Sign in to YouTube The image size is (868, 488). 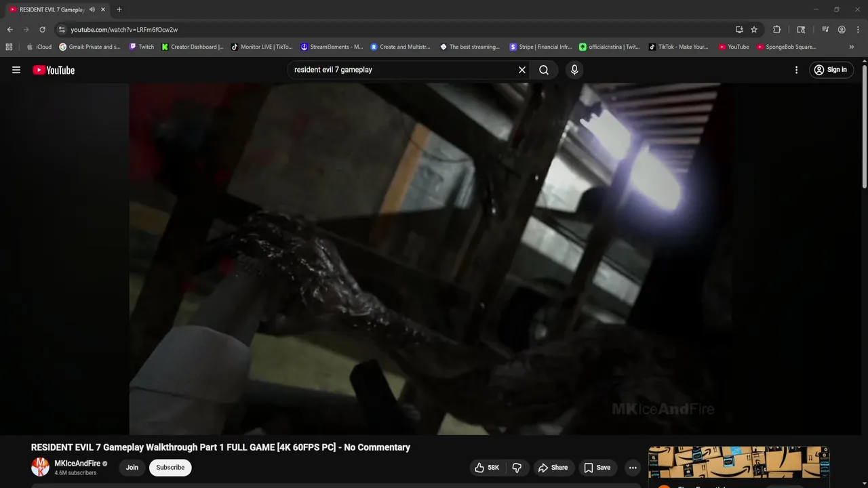click(831, 70)
